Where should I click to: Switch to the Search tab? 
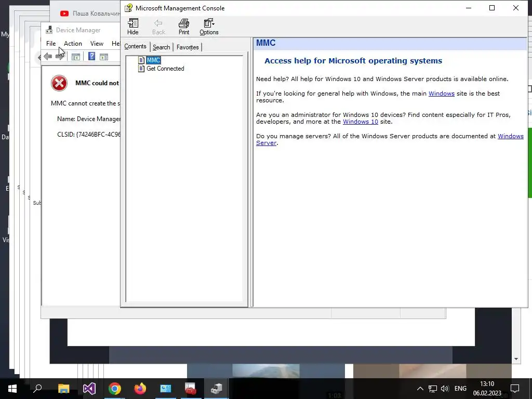161,47
